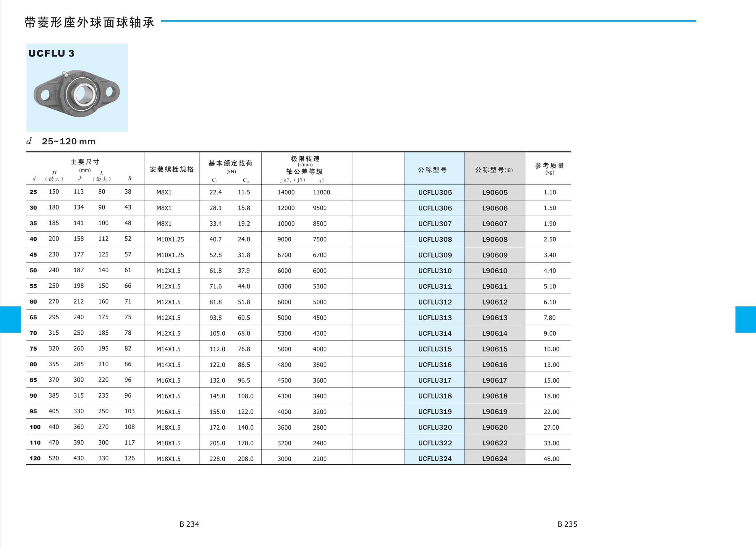Select model UCFLU324 in the table
Viewport: 756px width, 548px height.
435,459
